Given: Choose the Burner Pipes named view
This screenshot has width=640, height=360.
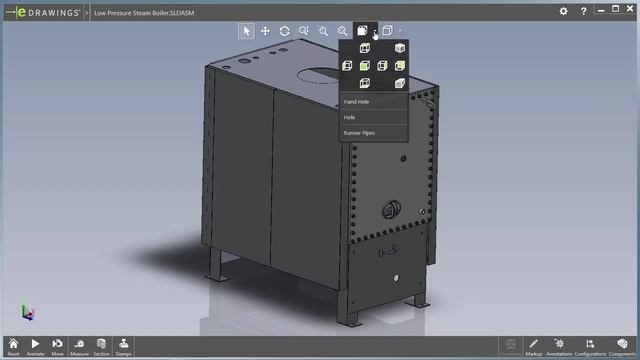Looking at the screenshot, I should (373, 133).
